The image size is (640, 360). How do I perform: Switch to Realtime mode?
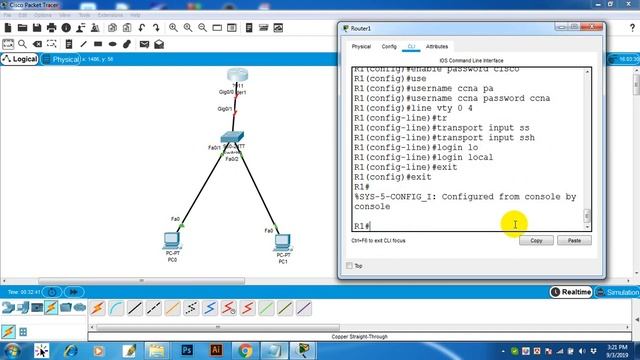tap(571, 292)
